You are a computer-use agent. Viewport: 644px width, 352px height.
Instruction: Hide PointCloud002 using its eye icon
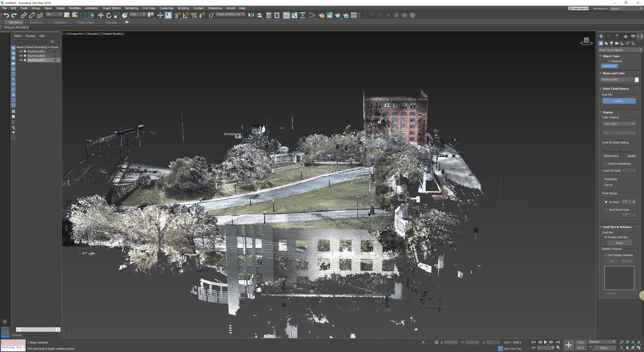click(21, 56)
